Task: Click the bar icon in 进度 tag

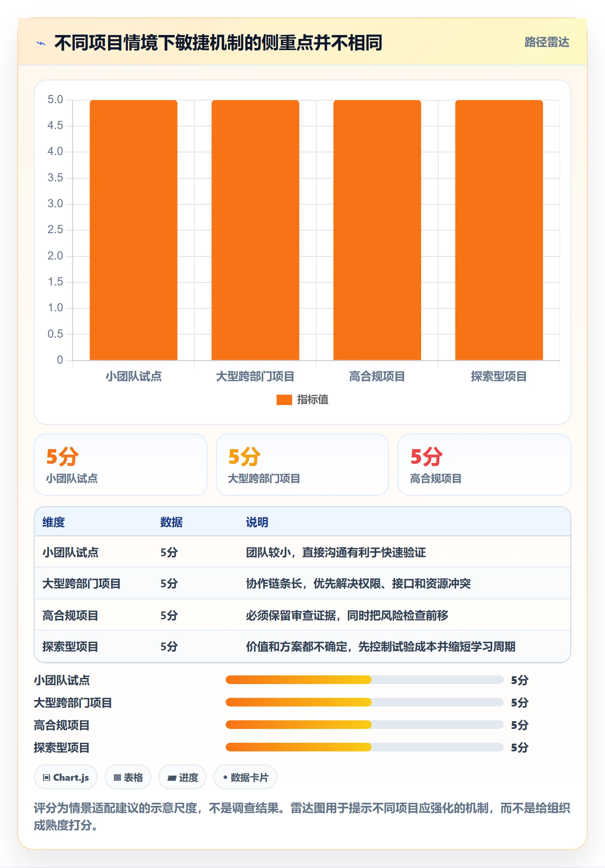Action: pos(172,778)
